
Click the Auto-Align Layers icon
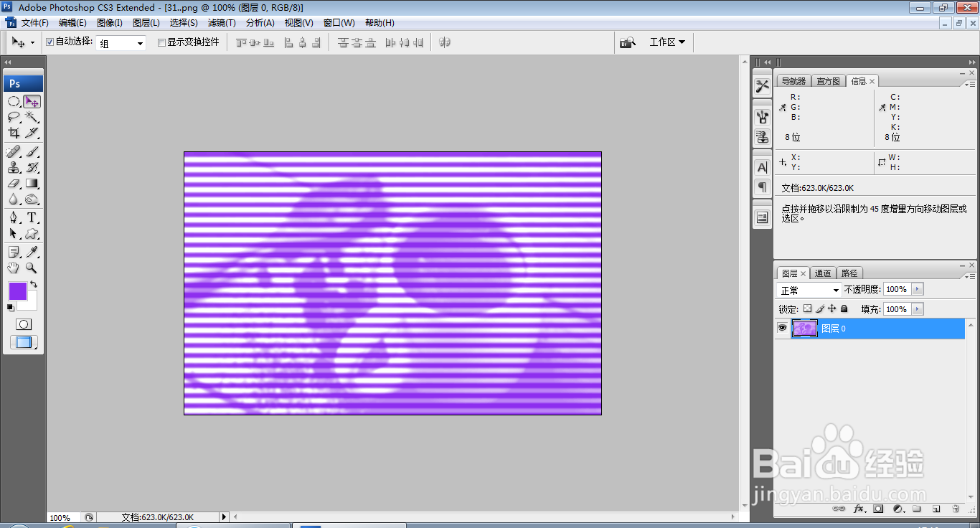point(445,42)
